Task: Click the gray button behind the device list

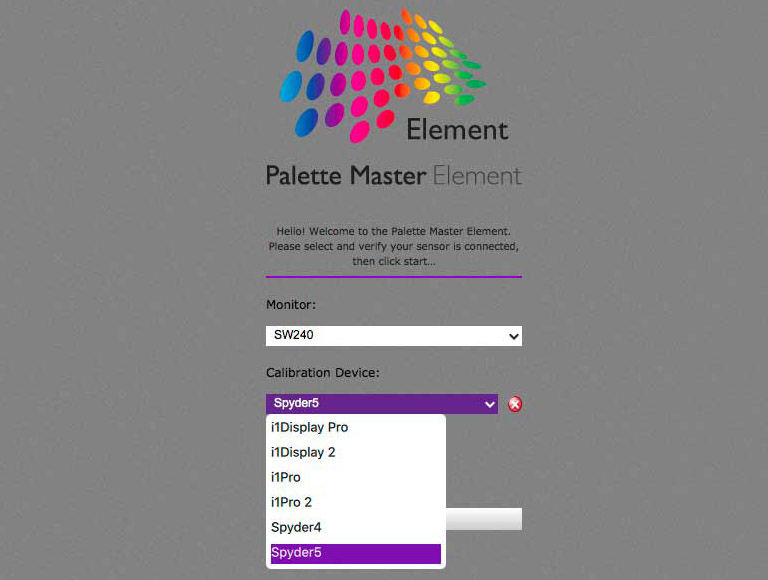Action: click(x=484, y=519)
